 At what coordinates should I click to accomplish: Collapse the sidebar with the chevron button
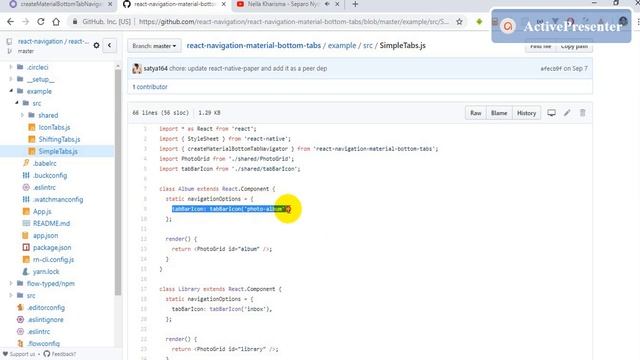point(109,45)
